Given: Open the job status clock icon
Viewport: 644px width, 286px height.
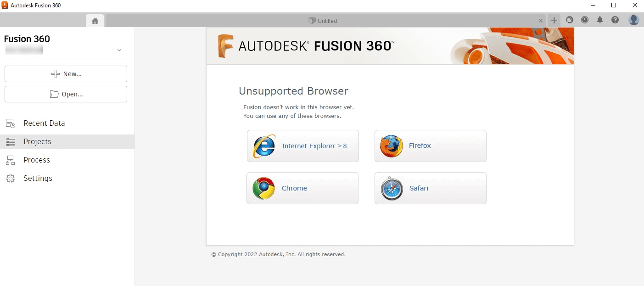Looking at the screenshot, I should pyautogui.click(x=585, y=20).
